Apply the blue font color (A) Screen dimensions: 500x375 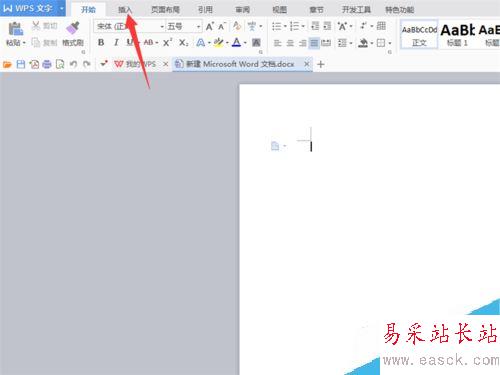tap(236, 42)
